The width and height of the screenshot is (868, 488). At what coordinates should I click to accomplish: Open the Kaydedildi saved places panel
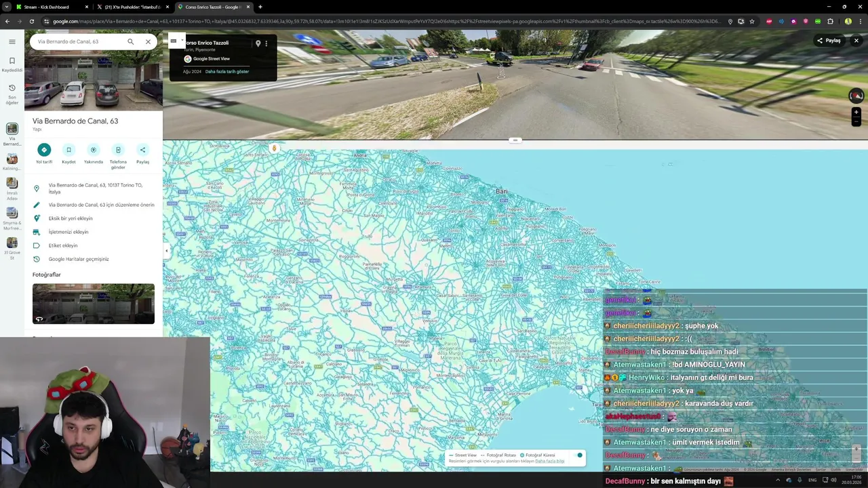pos(12,64)
